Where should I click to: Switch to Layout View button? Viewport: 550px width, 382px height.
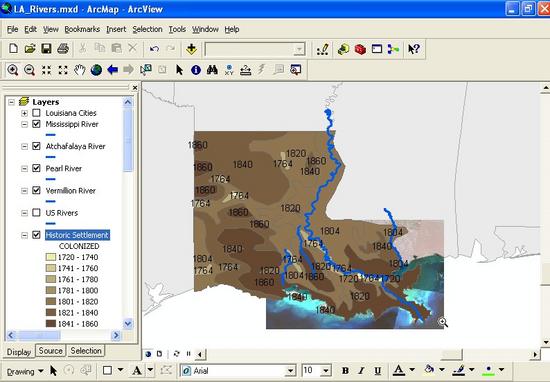[159, 354]
